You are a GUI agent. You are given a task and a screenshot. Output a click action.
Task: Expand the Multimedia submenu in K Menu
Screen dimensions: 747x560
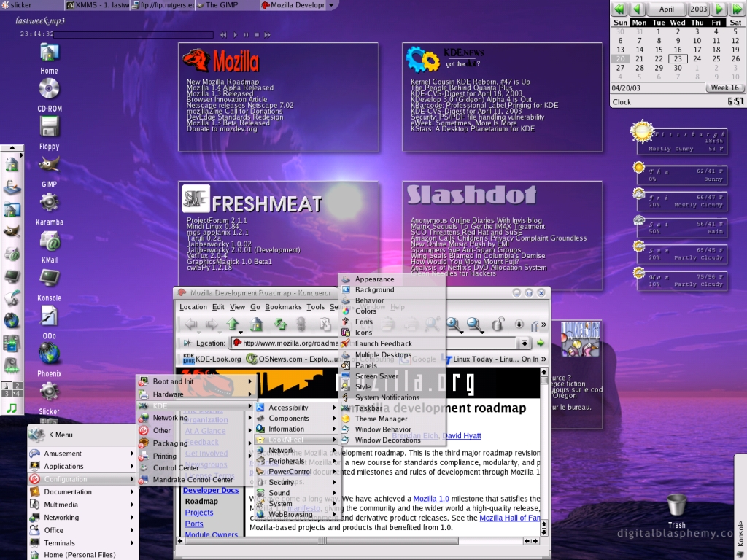tap(81, 505)
